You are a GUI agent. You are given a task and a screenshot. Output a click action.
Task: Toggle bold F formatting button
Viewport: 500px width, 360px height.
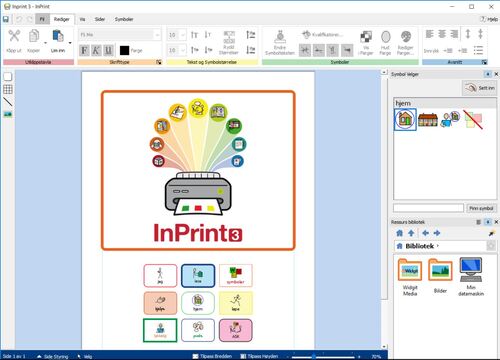point(84,51)
